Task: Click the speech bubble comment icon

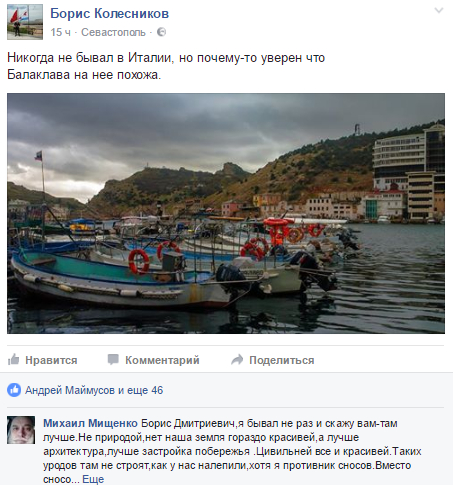Action: tap(113, 359)
